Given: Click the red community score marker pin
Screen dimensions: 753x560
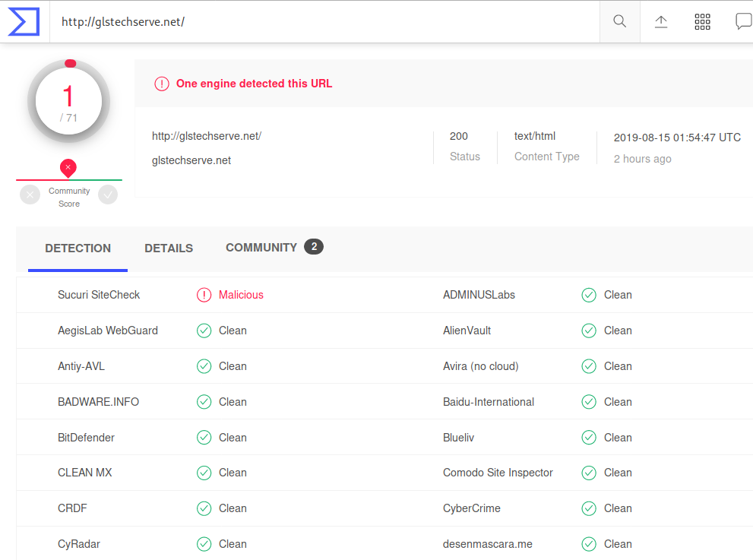Looking at the screenshot, I should pyautogui.click(x=68, y=168).
